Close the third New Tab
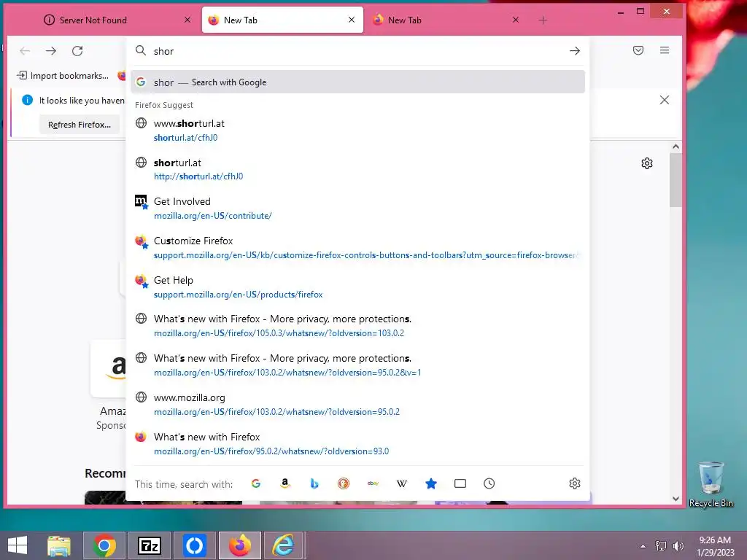Viewport: 747px width, 560px height. pos(516,20)
